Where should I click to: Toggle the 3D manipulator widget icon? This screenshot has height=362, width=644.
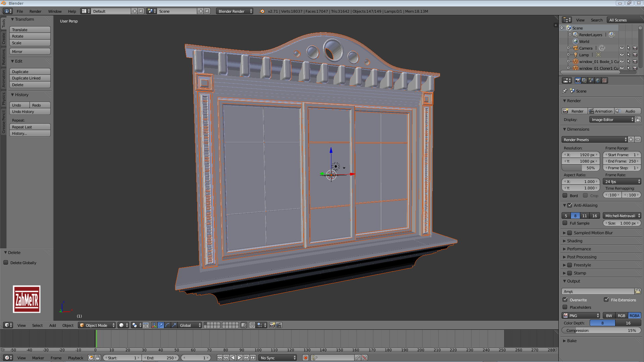pos(154,325)
